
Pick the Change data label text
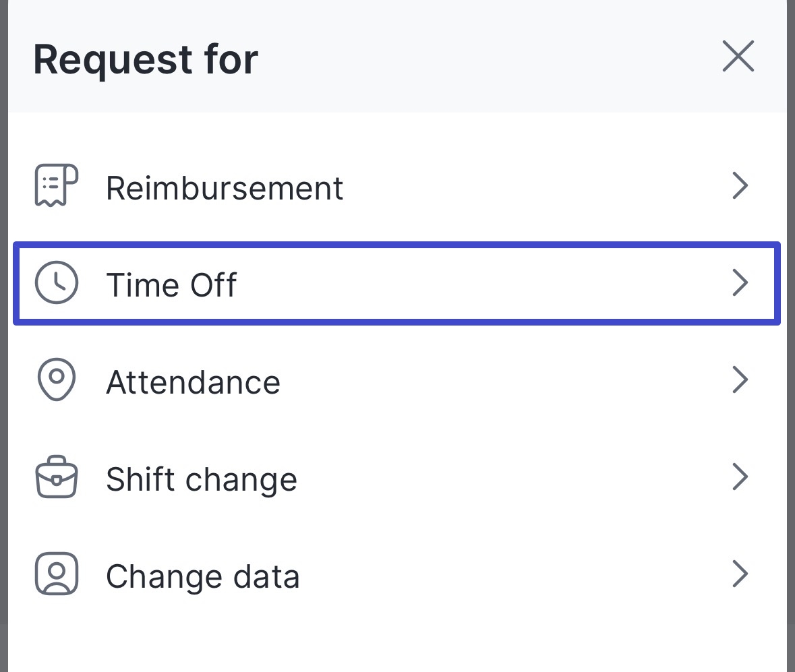point(202,576)
